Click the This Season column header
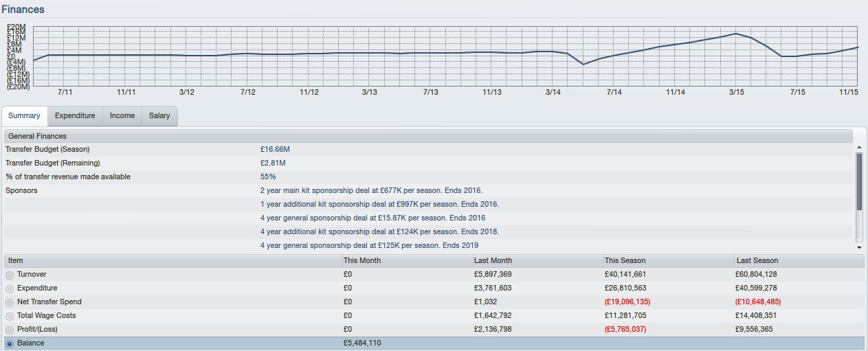Screen dimensions: 868x351 (668, 261)
